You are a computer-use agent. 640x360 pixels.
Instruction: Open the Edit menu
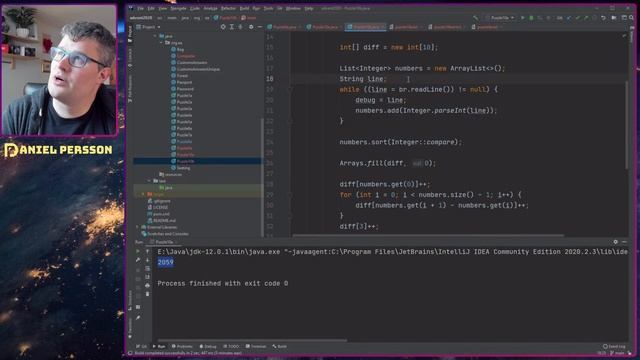[x=151, y=8]
